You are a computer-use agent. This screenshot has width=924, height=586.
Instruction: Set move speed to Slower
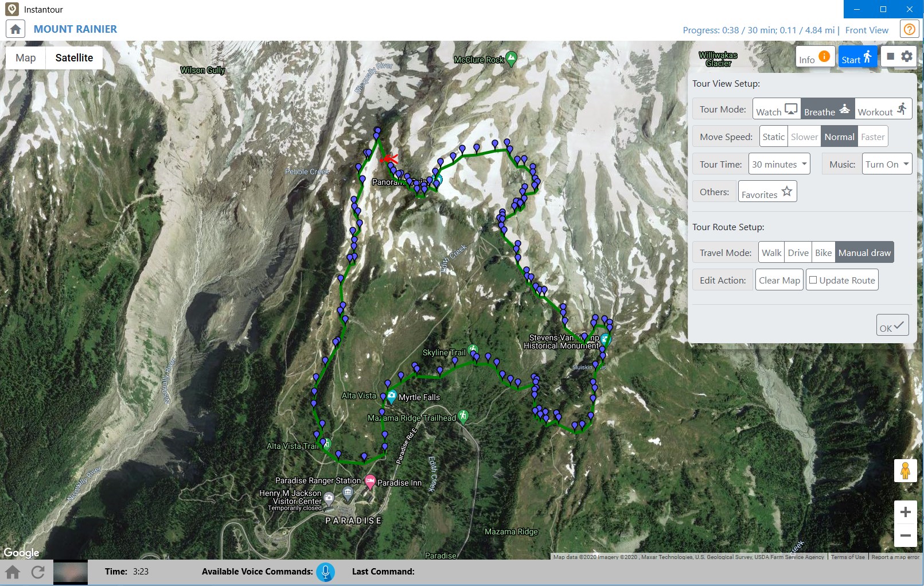tap(804, 137)
